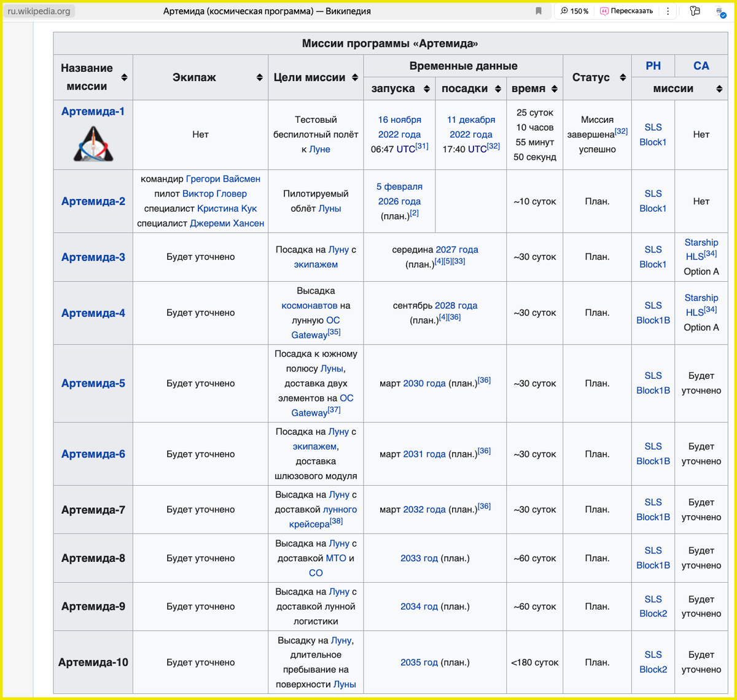This screenshot has width=737, height=700.
Task: Open footnote [31] next to 06:47 UTC
Action: tap(422, 146)
